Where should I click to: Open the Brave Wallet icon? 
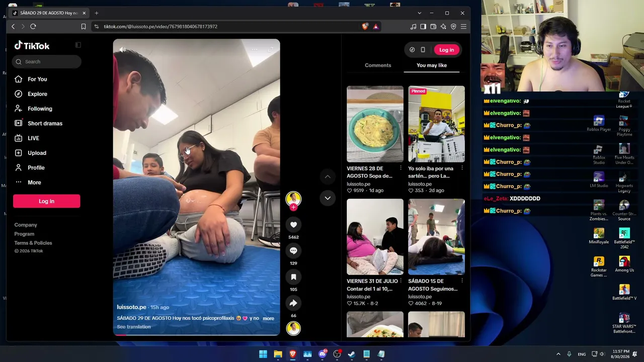tap(433, 27)
